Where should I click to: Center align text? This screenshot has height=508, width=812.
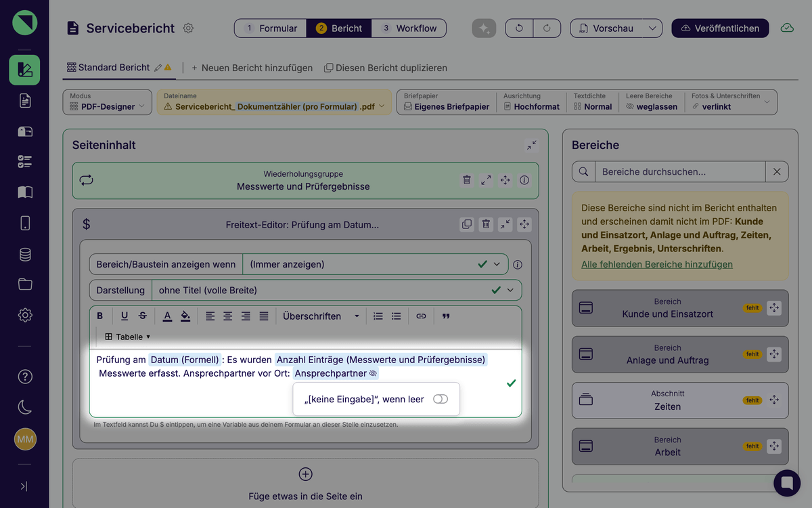point(228,316)
